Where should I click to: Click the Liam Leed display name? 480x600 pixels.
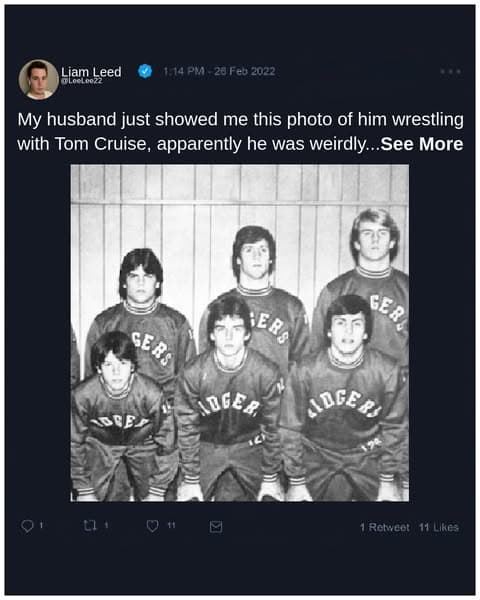pyautogui.click(x=91, y=71)
